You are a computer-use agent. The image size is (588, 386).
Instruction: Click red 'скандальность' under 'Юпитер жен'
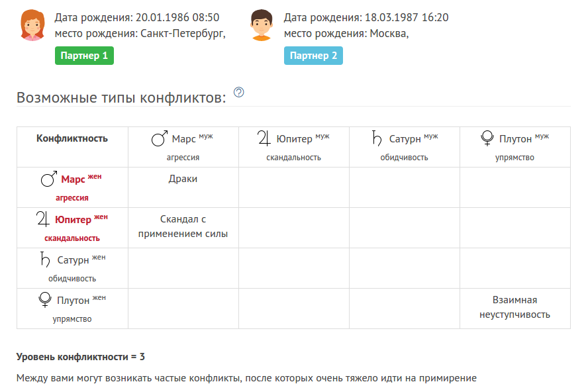click(72, 238)
